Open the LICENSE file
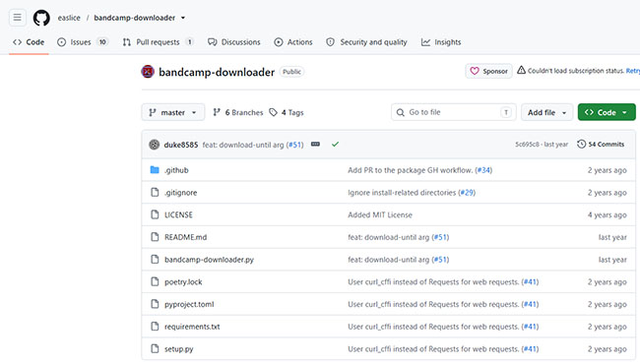 (x=178, y=214)
